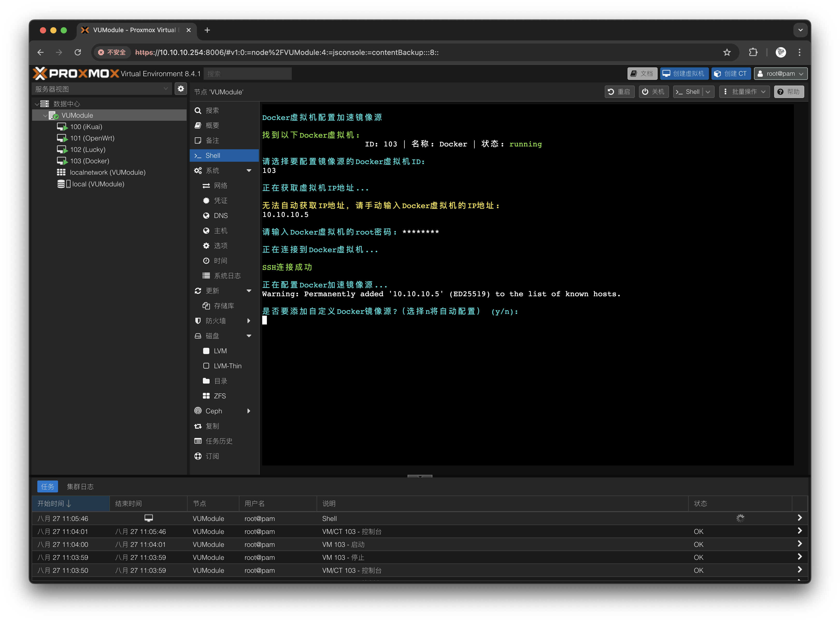
Task: Switch to the 集群日志 tab
Action: [x=80, y=486]
